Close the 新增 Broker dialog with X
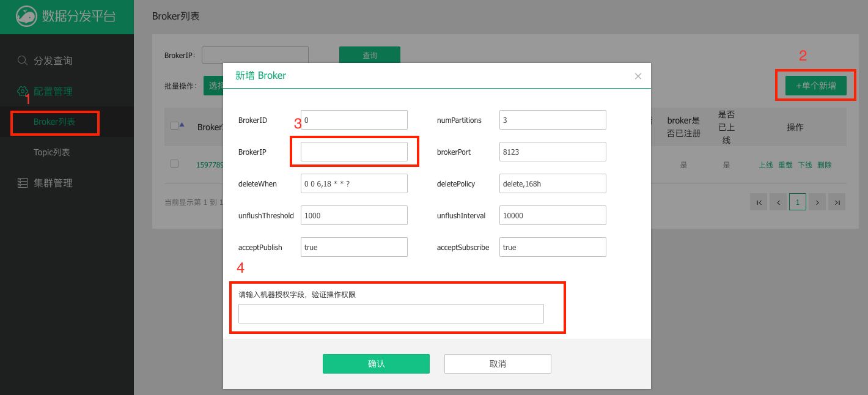Screen dimensions: 868x395 point(638,76)
